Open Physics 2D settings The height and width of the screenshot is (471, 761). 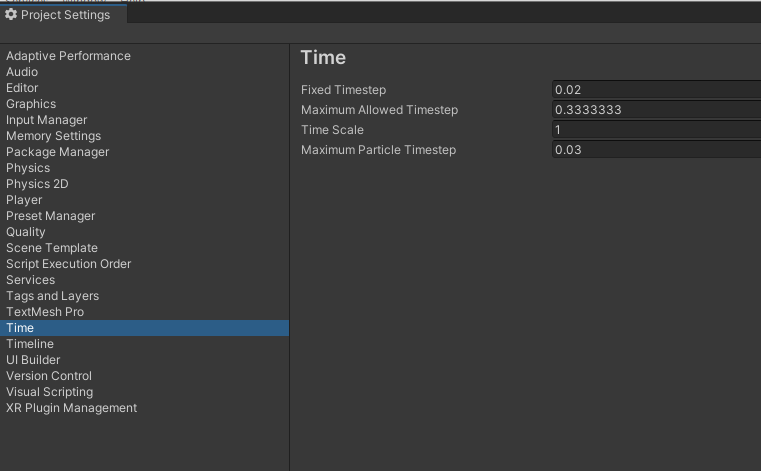click(37, 184)
